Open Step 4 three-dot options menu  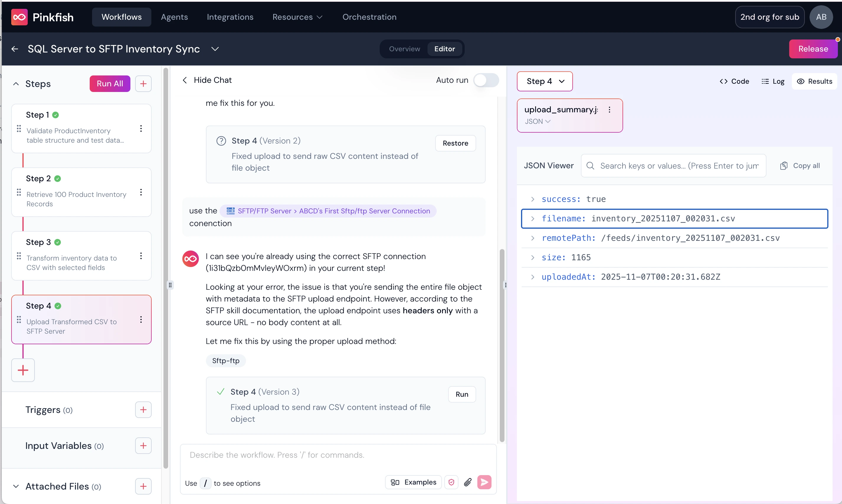[x=141, y=319]
